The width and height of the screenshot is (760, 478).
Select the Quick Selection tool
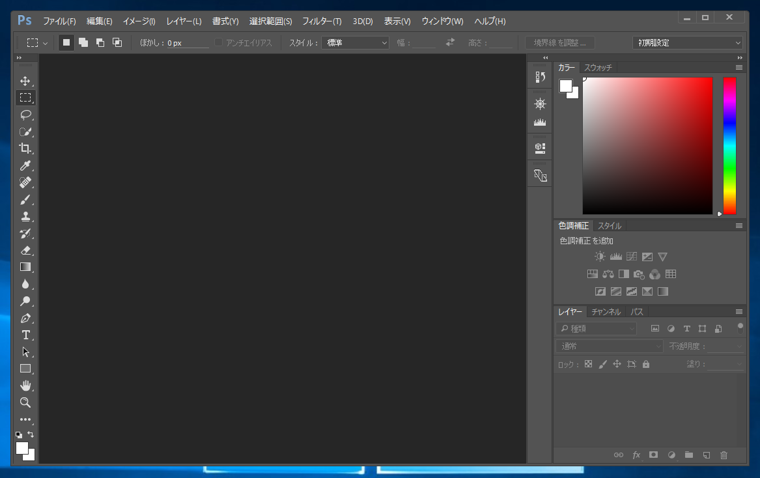(25, 132)
